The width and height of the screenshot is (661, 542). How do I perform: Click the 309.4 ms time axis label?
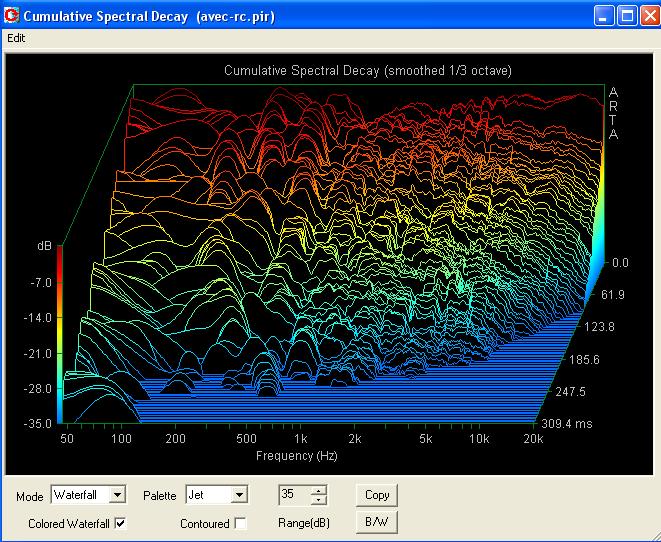pos(567,423)
